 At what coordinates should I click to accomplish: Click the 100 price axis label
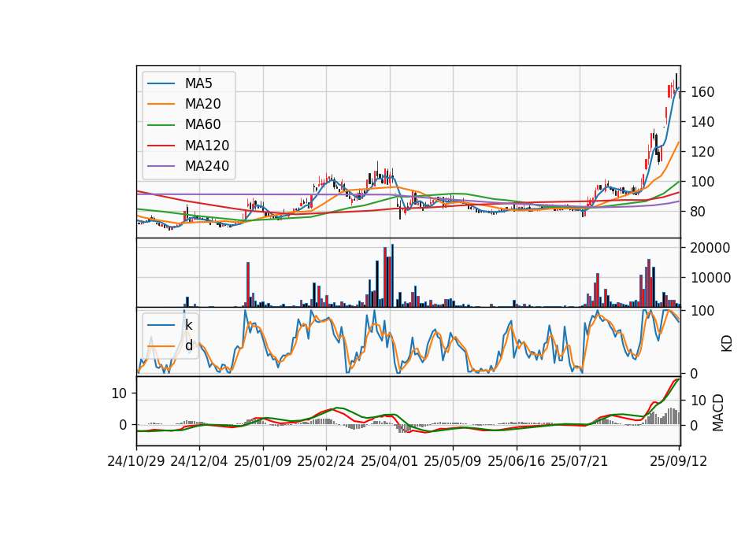(702, 182)
